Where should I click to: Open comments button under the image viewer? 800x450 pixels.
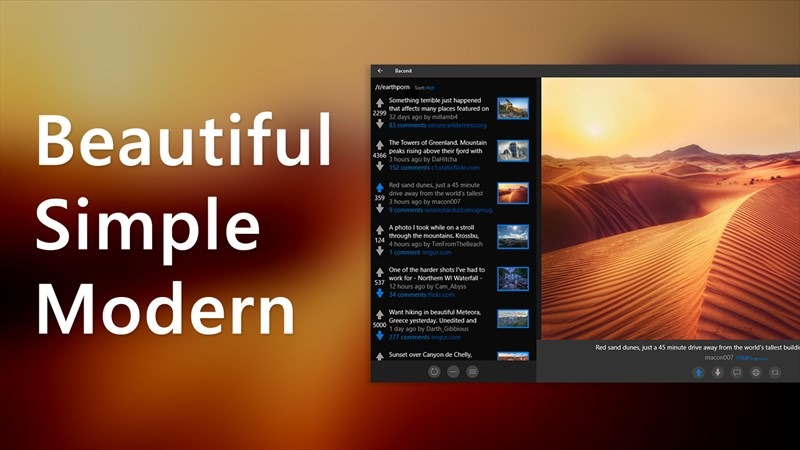[737, 373]
